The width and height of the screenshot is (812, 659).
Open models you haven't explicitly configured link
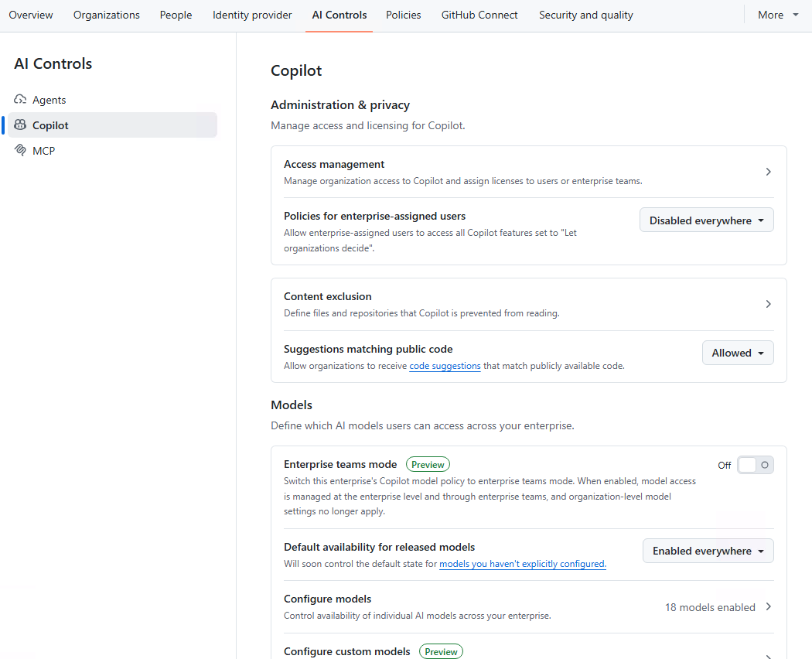click(523, 564)
